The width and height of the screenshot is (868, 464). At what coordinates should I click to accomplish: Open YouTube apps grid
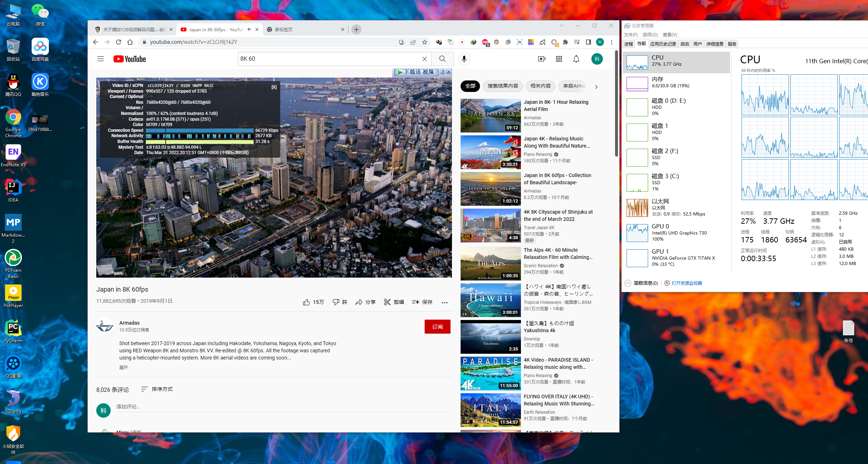559,59
